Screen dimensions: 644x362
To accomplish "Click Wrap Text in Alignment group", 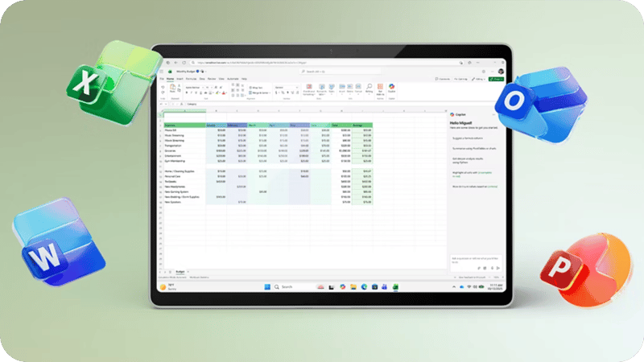I will tap(255, 88).
